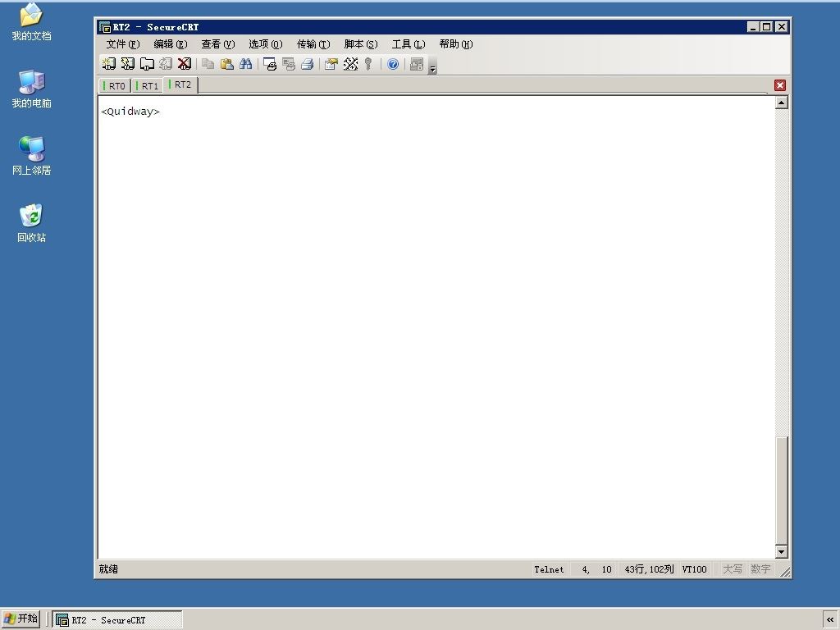Viewport: 840px width, 630px height.
Task: Click the Telnet status bar entry
Action: pyautogui.click(x=549, y=569)
